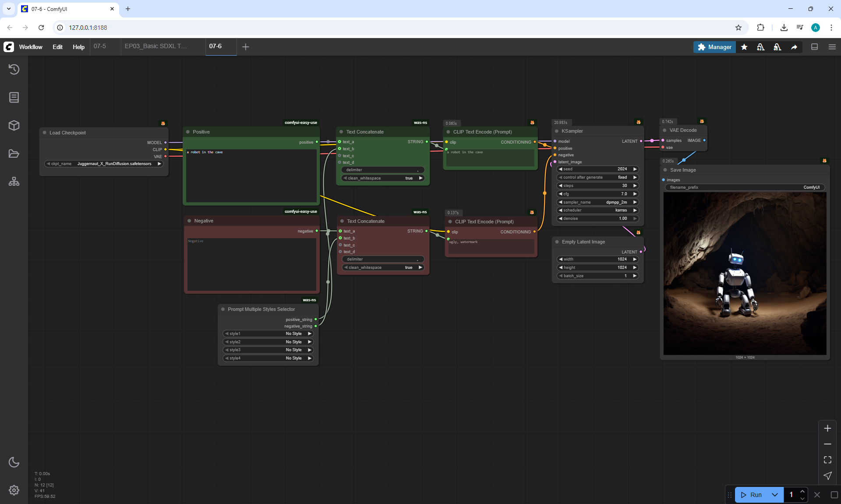The image size is (841, 504).
Task: Click the cfg value slider in KSampler
Action: click(597, 194)
